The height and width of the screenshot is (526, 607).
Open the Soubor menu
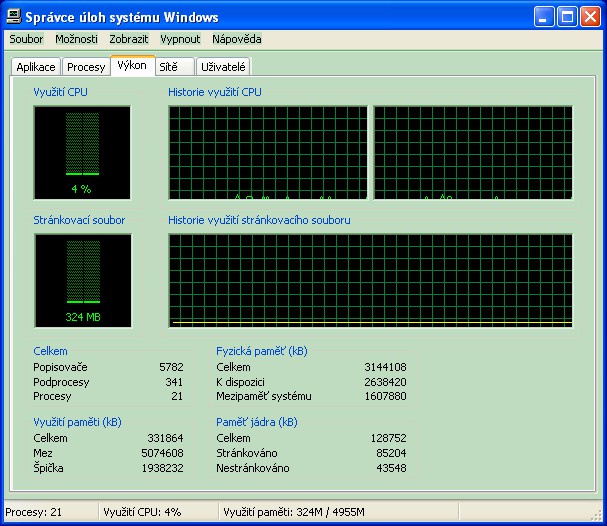[x=26, y=39]
